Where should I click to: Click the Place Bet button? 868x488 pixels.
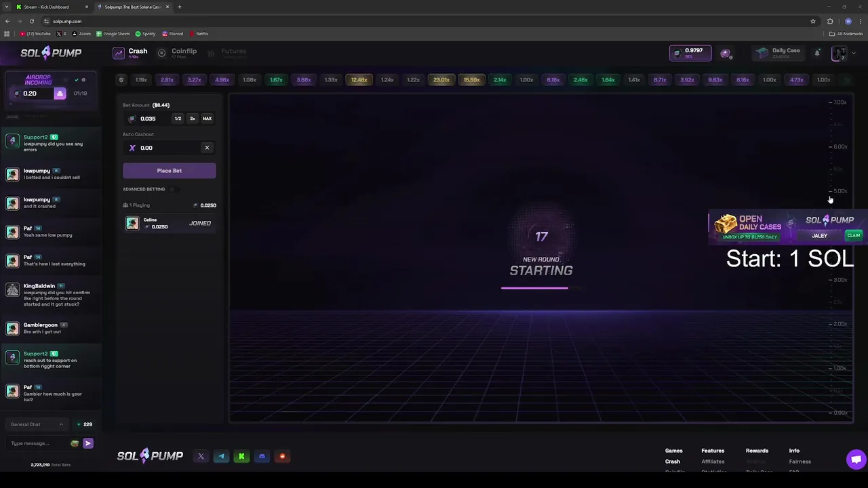(x=170, y=171)
